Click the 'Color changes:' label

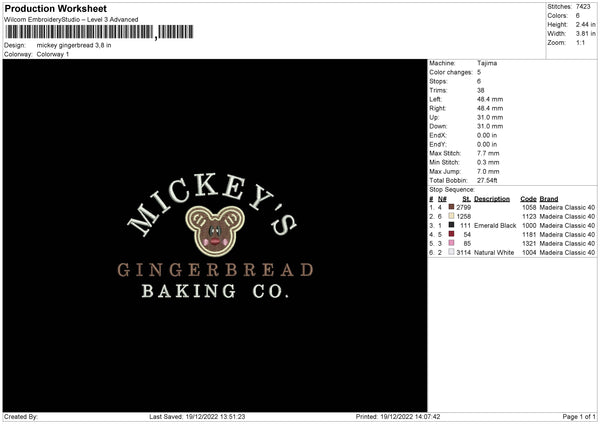tap(451, 72)
